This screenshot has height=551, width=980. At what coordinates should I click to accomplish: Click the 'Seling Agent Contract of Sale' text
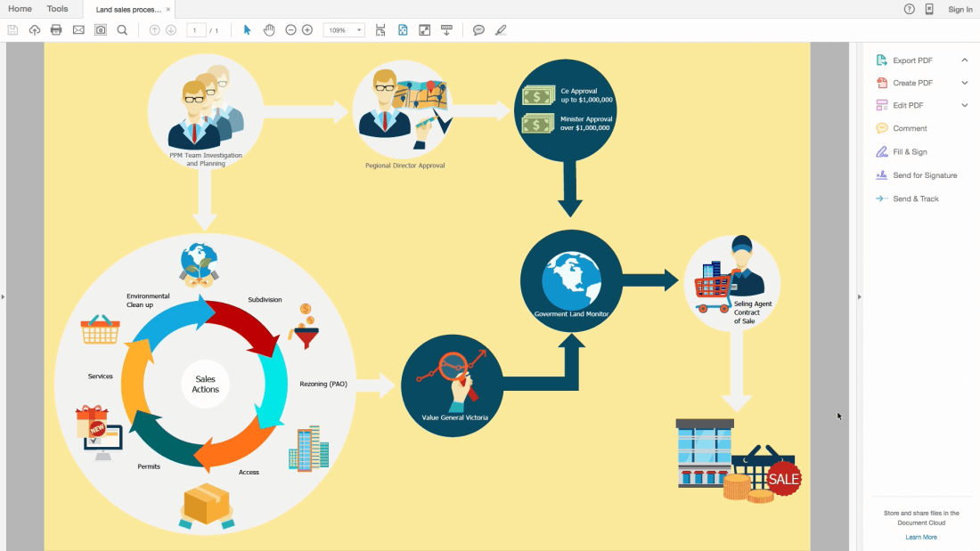pos(753,312)
